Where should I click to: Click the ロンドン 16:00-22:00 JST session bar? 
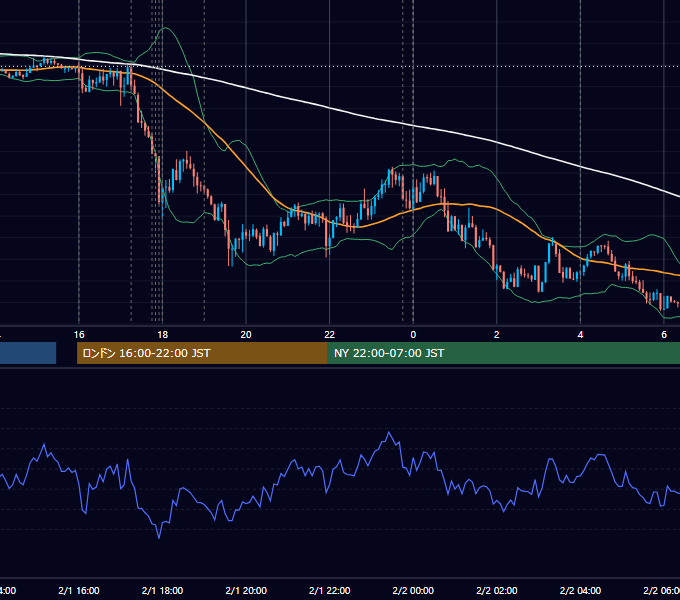pyautogui.click(x=202, y=353)
